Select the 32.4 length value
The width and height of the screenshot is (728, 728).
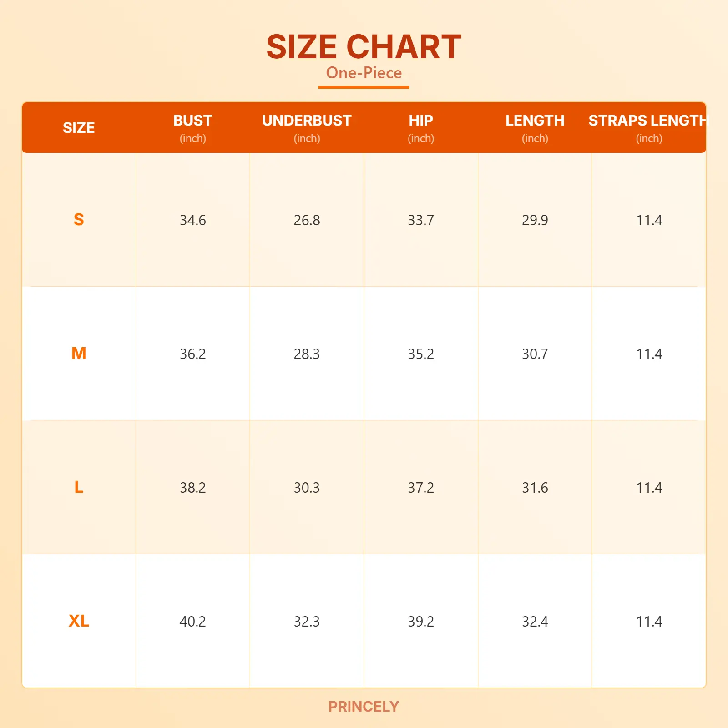click(x=535, y=622)
